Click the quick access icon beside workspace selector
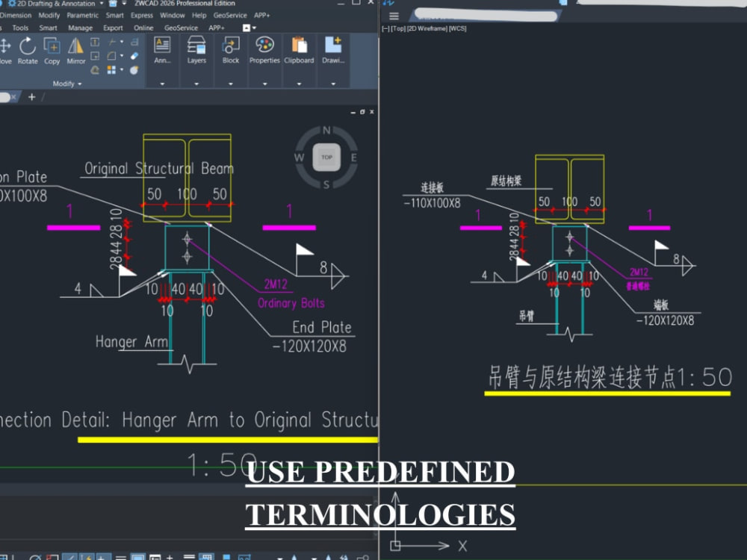 tap(113, 3)
